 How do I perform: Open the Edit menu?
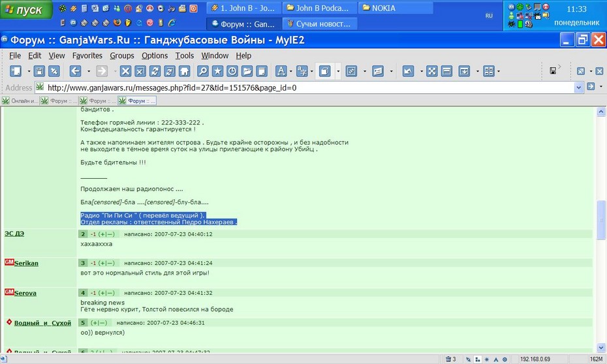(x=35, y=55)
